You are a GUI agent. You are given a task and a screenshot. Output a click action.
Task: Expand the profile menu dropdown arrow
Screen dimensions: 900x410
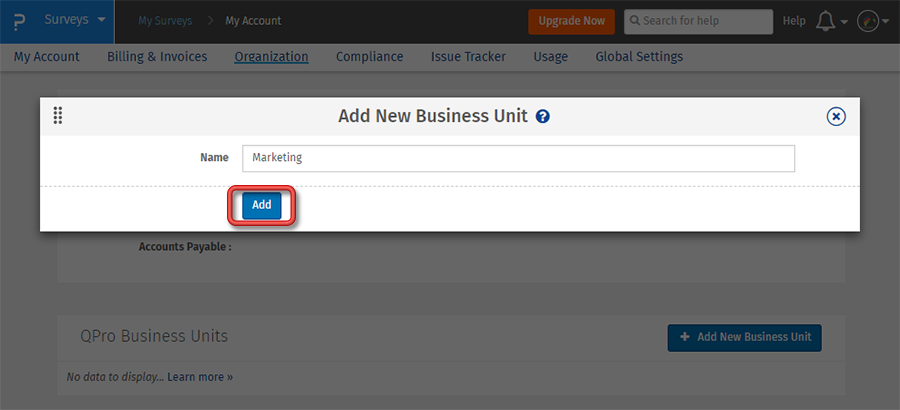tap(885, 22)
